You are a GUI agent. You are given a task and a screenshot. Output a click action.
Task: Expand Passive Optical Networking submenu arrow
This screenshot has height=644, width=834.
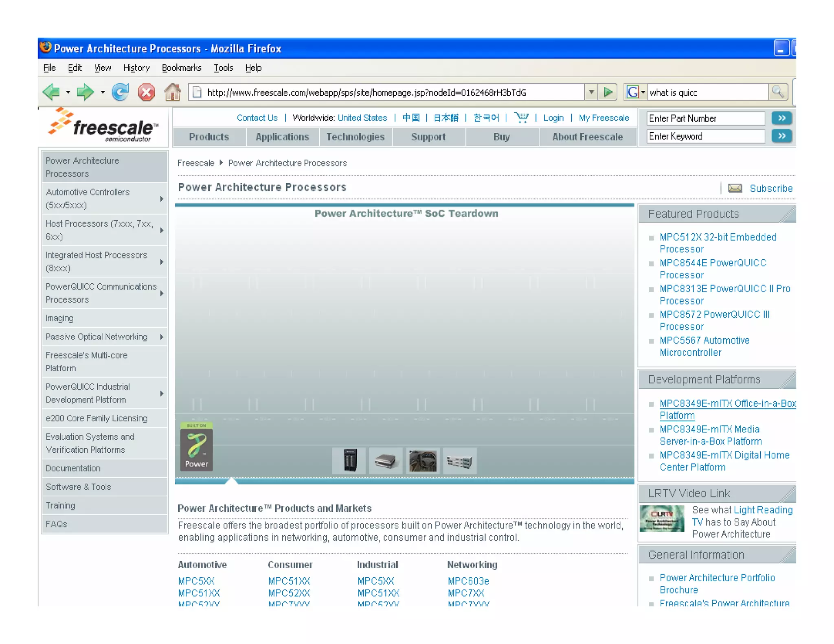click(162, 337)
